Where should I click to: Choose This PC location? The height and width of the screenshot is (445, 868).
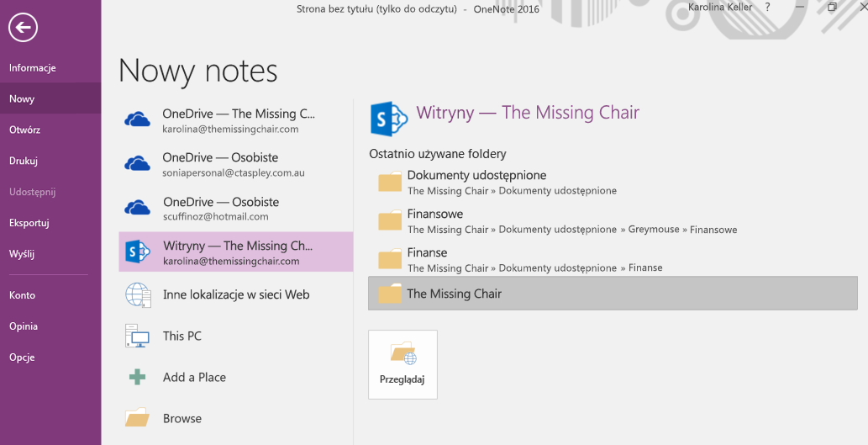click(236, 336)
